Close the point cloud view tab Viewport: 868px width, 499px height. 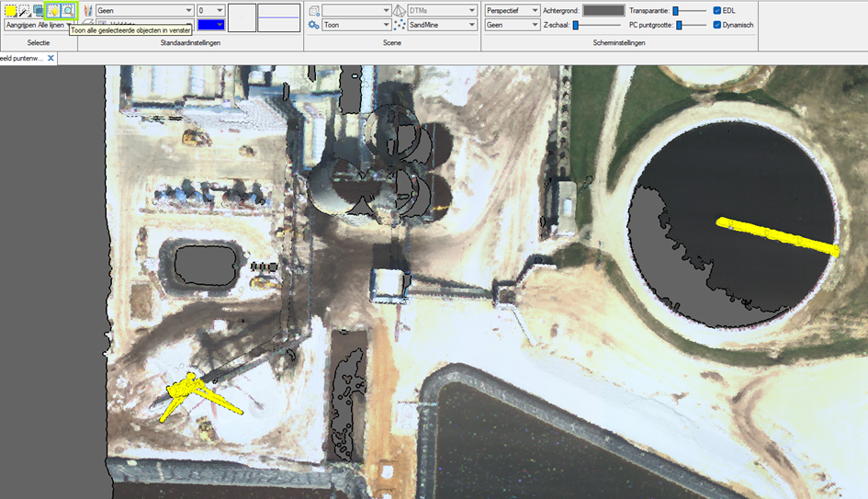[x=51, y=58]
